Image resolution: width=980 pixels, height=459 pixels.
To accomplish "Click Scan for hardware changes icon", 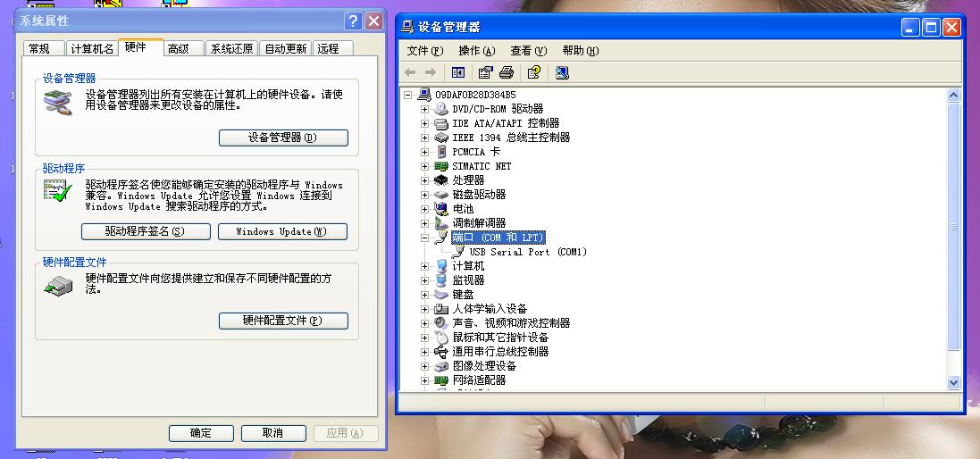I will coord(562,72).
